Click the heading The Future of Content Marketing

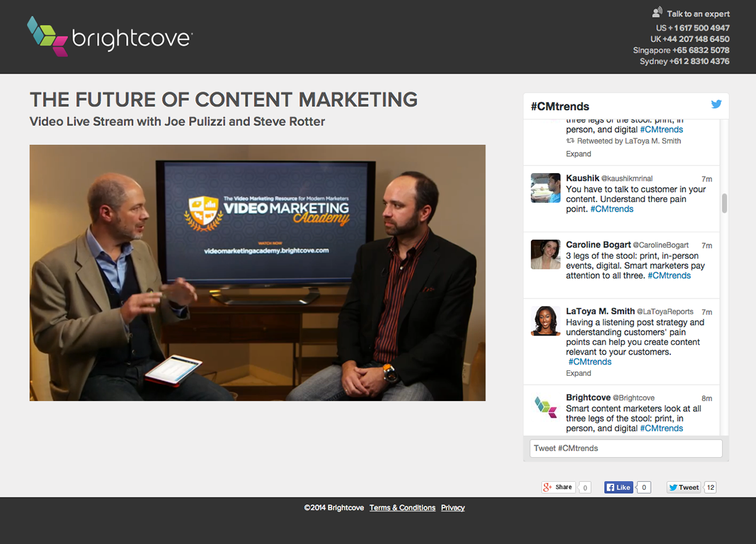[x=224, y=99]
